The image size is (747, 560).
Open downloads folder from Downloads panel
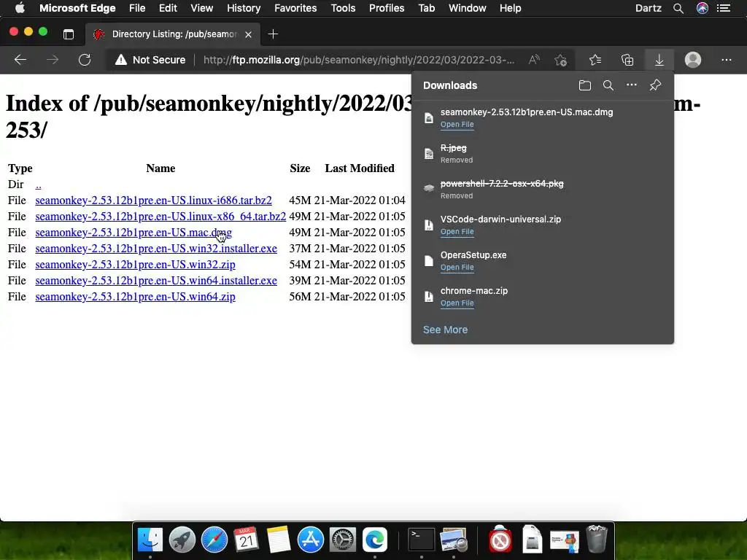point(584,85)
